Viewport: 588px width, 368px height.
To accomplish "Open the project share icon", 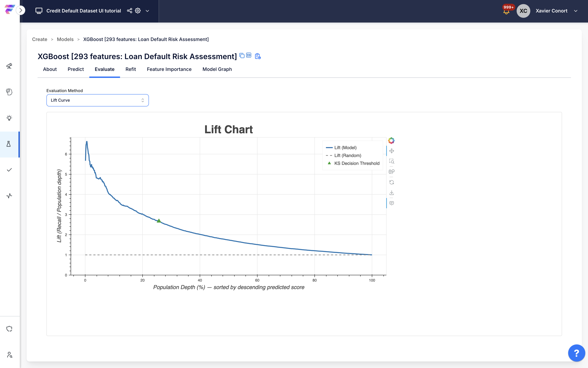I will pyautogui.click(x=130, y=11).
